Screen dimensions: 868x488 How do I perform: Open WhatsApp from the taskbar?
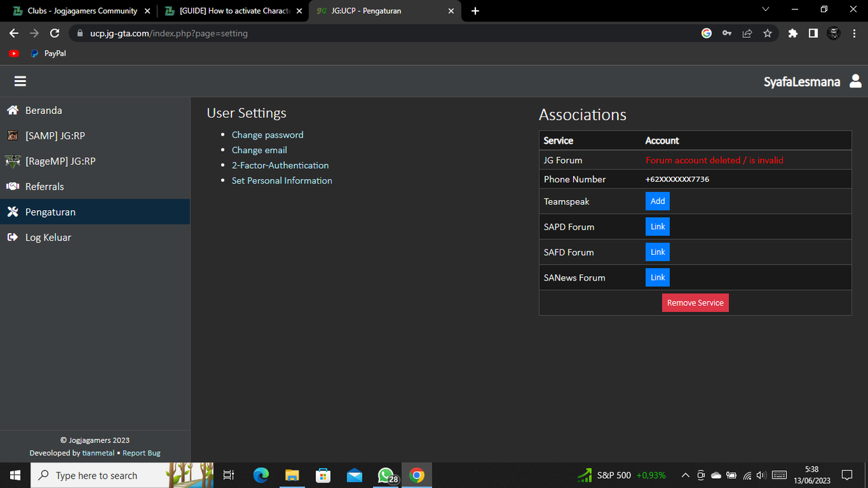pyautogui.click(x=386, y=475)
